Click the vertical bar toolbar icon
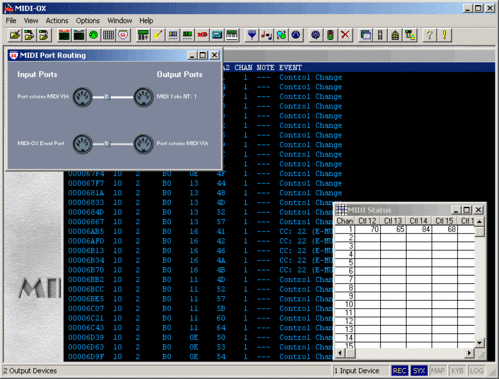The width and height of the screenshot is (499, 379). tap(380, 35)
